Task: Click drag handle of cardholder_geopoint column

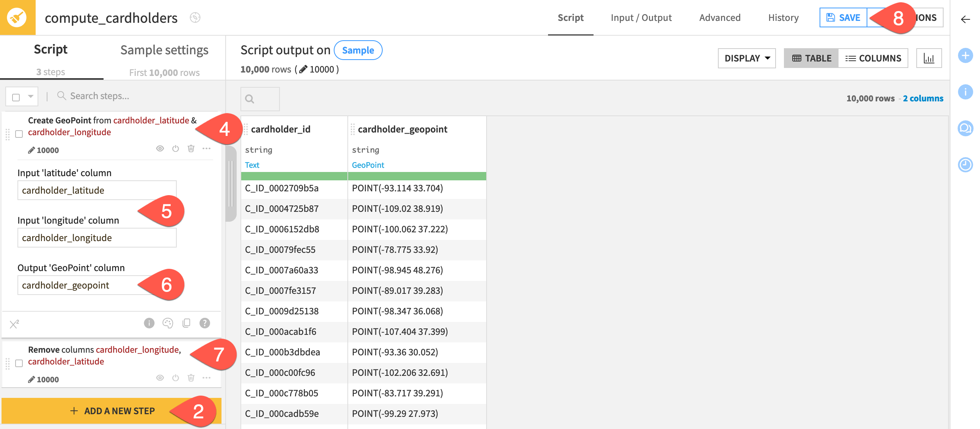Action: [353, 129]
